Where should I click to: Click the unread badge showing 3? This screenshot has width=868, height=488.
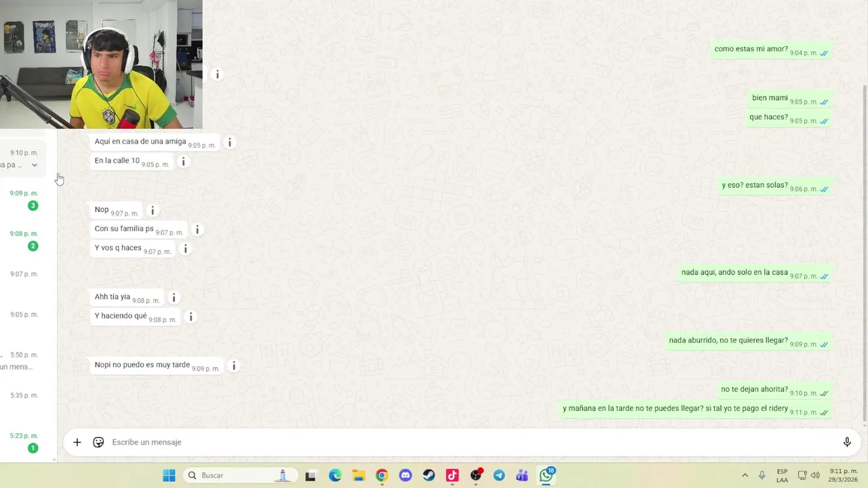33,205
